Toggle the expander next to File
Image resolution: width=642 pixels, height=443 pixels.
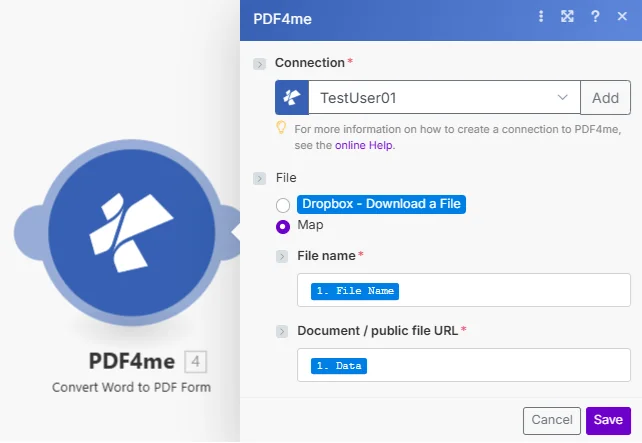click(259, 179)
